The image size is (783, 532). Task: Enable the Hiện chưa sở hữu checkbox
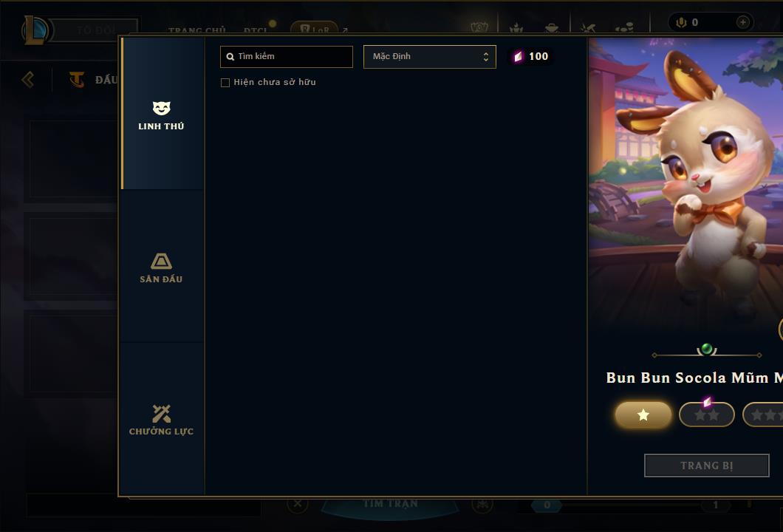[225, 83]
